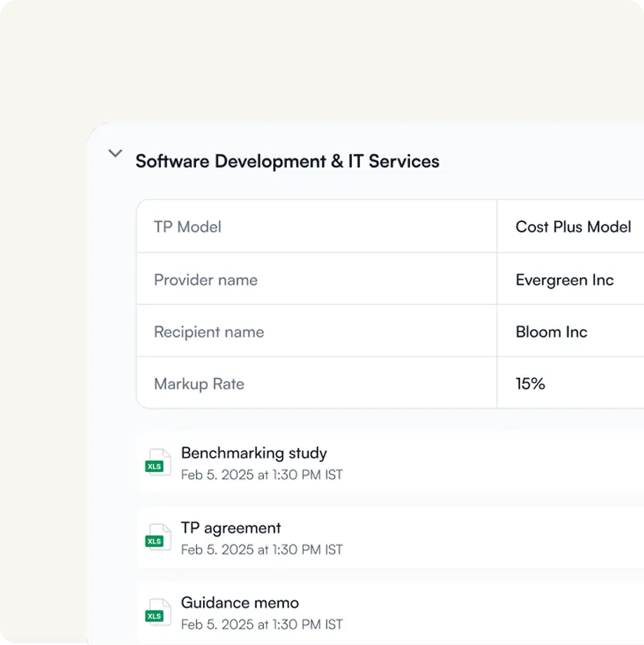This screenshot has width=644, height=645.
Task: Collapse the Software Development & IT Services section
Action: (115, 154)
